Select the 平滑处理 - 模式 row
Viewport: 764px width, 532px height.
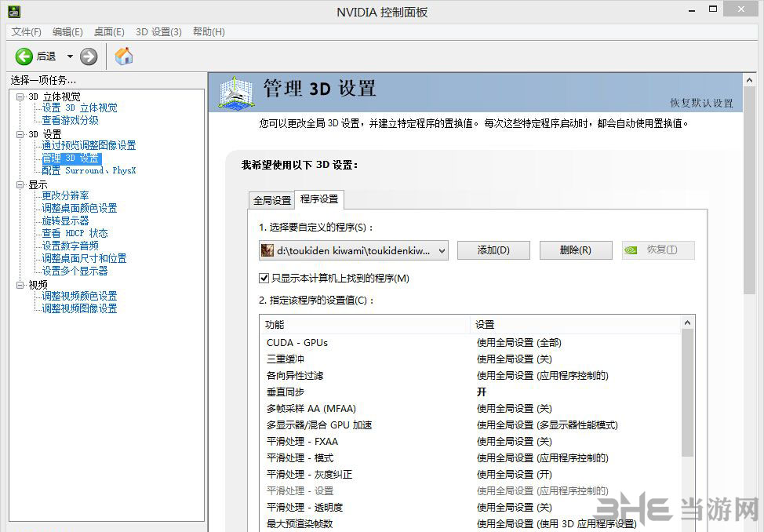[470, 458]
